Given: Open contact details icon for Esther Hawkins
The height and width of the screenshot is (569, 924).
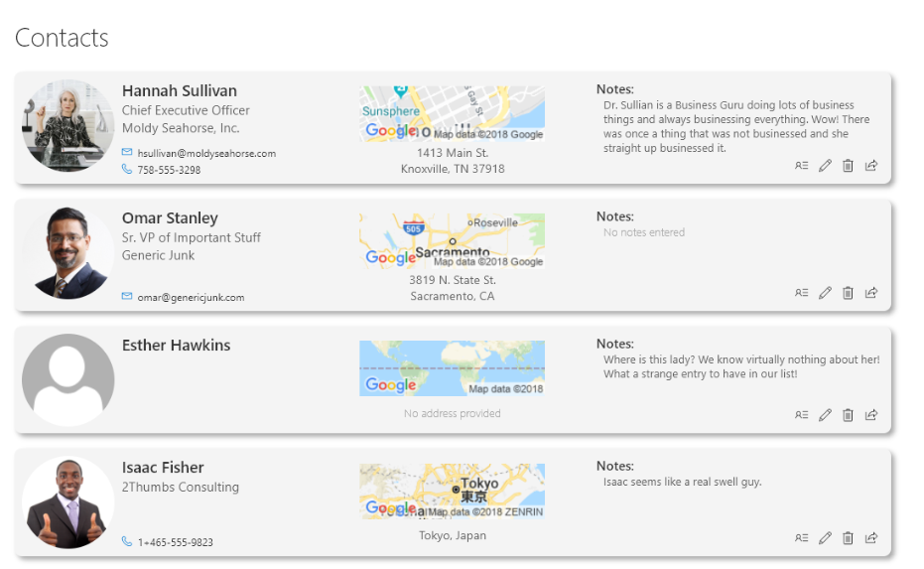Looking at the screenshot, I should point(802,415).
